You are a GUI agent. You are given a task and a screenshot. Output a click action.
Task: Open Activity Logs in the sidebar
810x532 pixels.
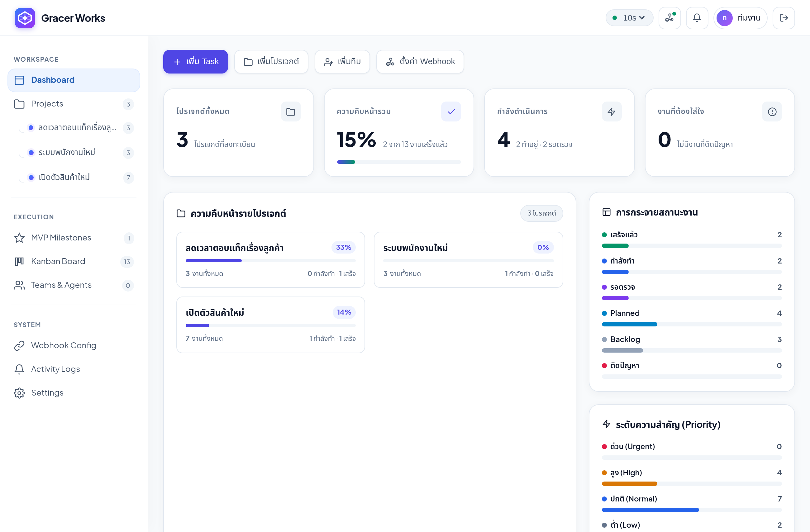pos(74,369)
